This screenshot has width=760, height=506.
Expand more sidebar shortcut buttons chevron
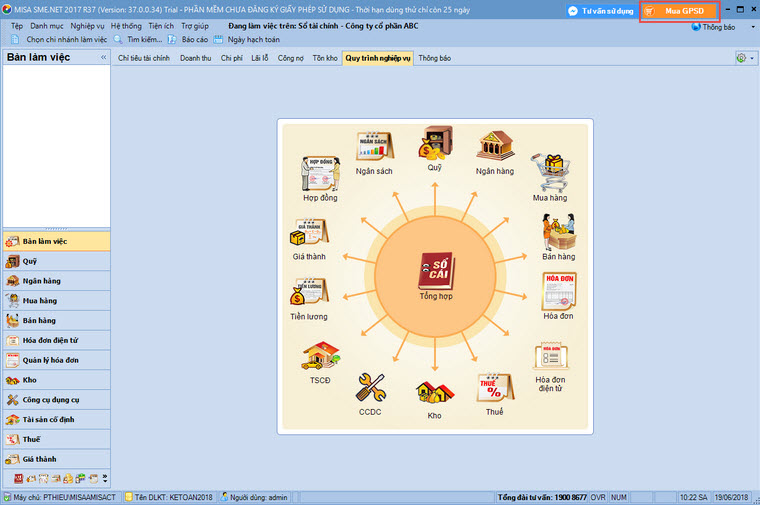105,479
